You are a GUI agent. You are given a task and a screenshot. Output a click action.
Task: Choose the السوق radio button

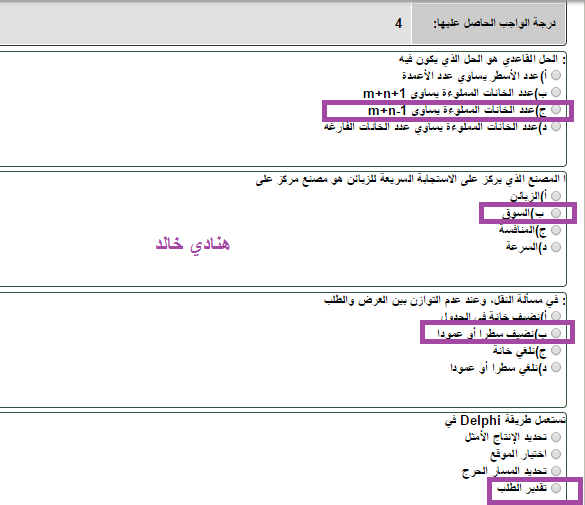click(556, 213)
